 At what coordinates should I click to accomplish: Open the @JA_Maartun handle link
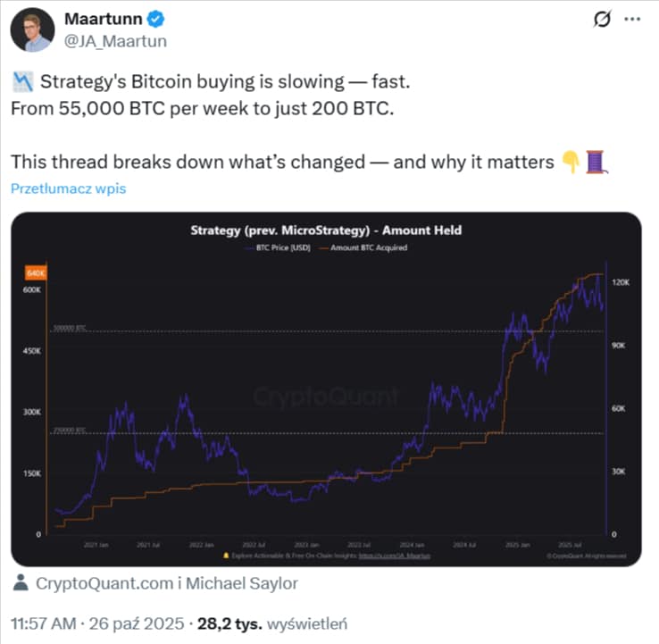coord(113,41)
